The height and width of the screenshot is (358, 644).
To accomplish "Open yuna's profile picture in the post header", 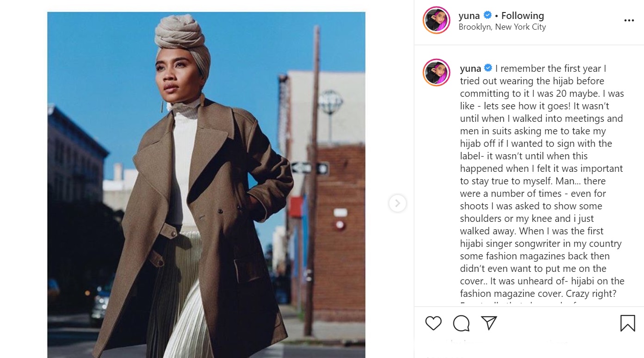I will (436, 20).
